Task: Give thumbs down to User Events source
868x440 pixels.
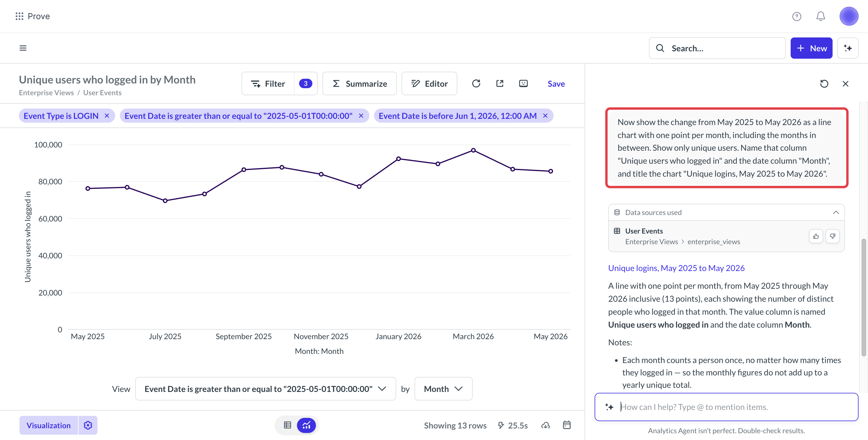Action: tap(832, 236)
